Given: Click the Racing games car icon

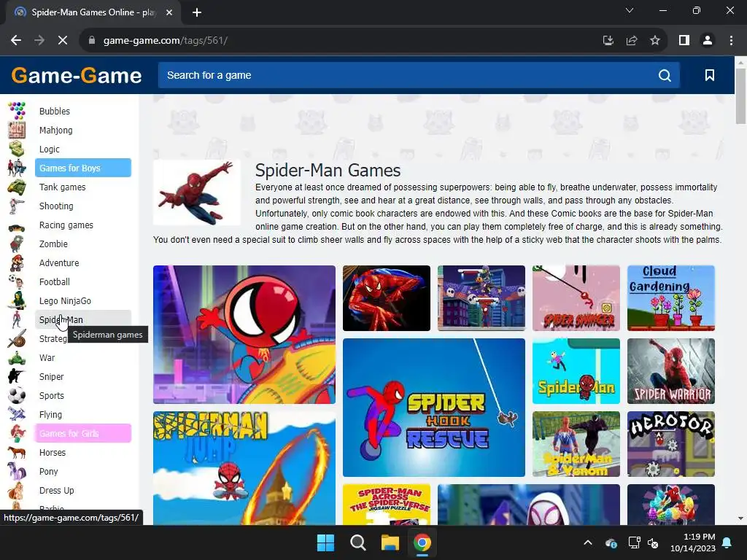Looking at the screenshot, I should (18, 227).
